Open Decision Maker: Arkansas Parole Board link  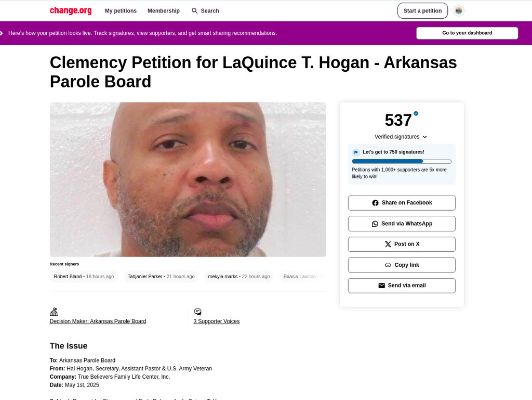pos(98,321)
